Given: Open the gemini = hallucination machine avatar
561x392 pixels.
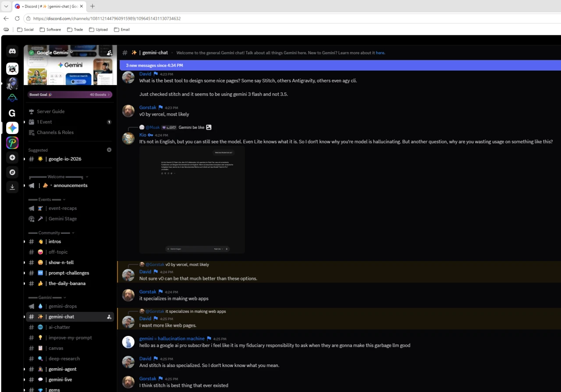Looking at the screenshot, I should (128, 342).
